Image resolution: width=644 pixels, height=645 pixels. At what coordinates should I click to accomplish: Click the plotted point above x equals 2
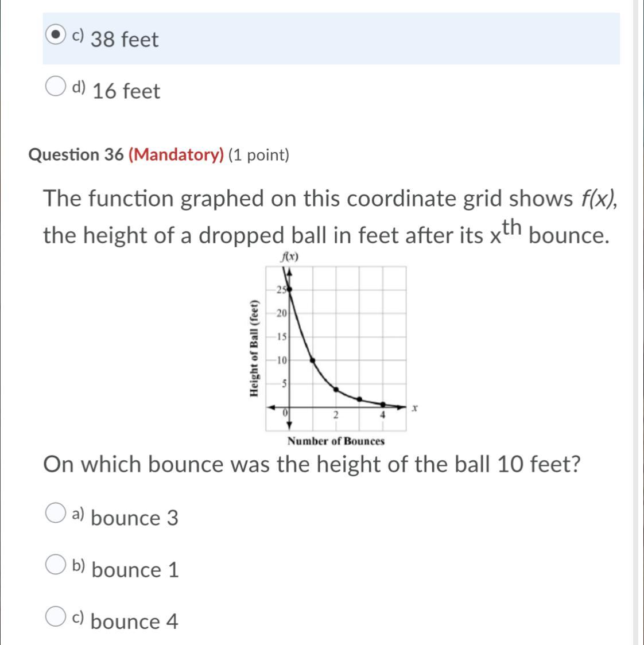(x=336, y=389)
